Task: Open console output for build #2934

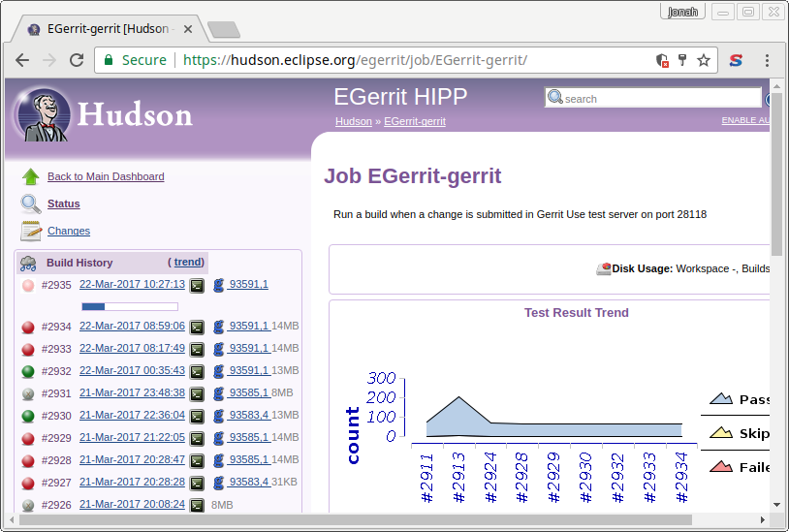Action: (197, 328)
